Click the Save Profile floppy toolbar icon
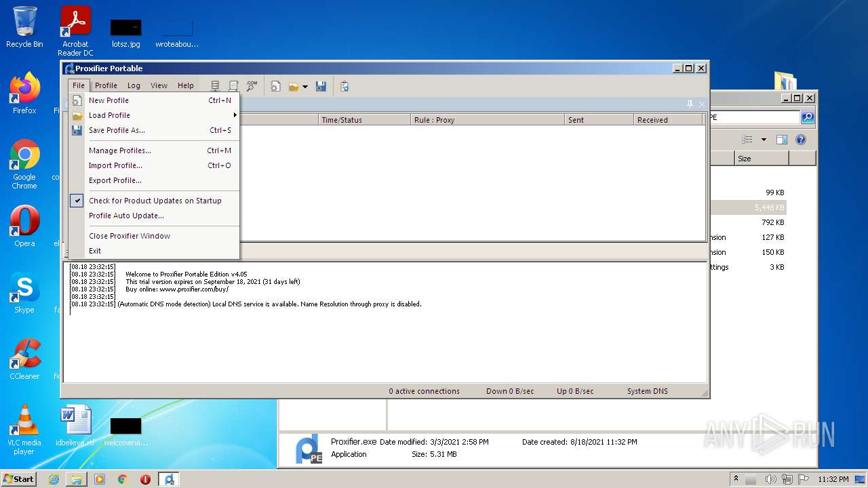 point(321,86)
